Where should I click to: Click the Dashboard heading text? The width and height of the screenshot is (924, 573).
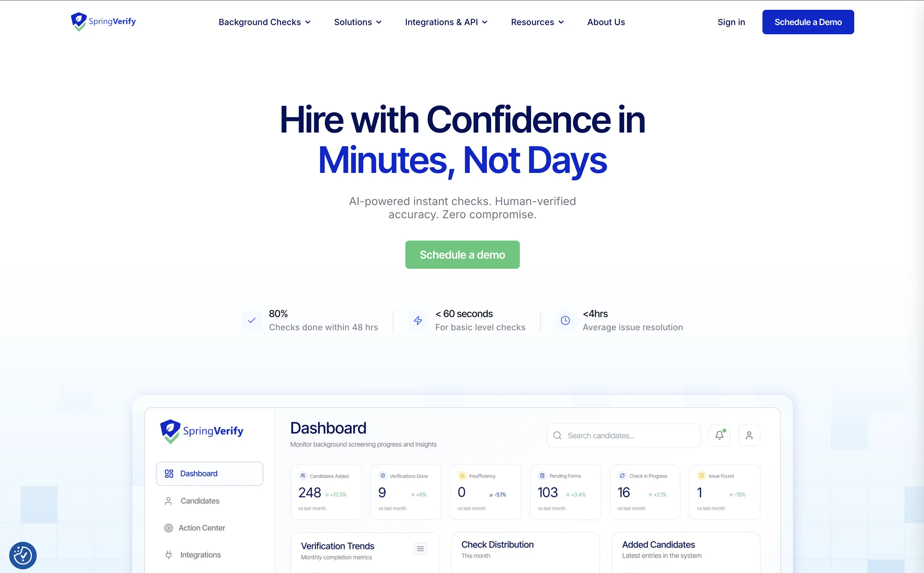pyautogui.click(x=328, y=428)
